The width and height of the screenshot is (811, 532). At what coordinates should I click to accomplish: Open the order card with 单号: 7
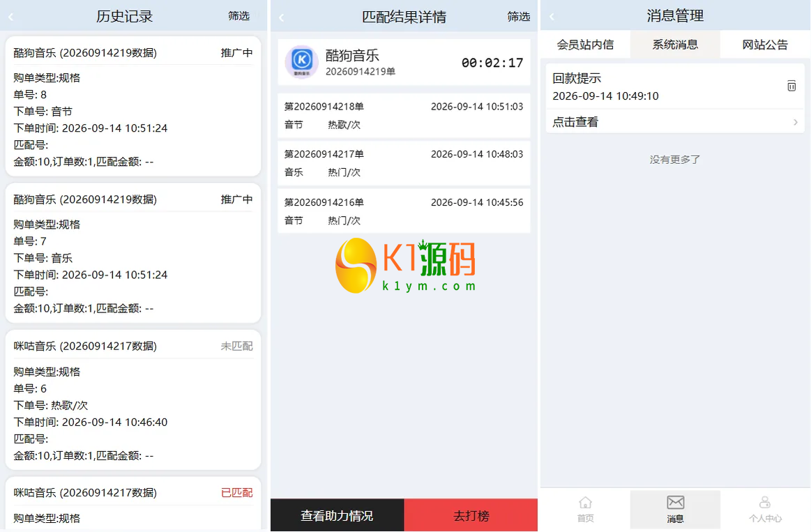[133, 253]
